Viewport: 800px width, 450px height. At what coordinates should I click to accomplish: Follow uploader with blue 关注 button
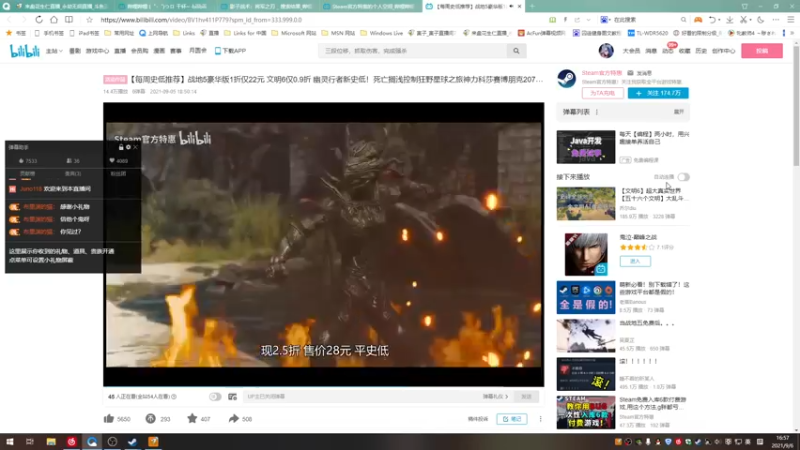pos(658,93)
